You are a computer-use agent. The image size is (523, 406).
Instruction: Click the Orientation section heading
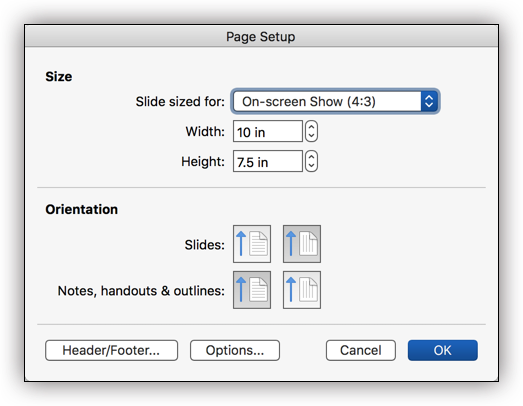[82, 209]
